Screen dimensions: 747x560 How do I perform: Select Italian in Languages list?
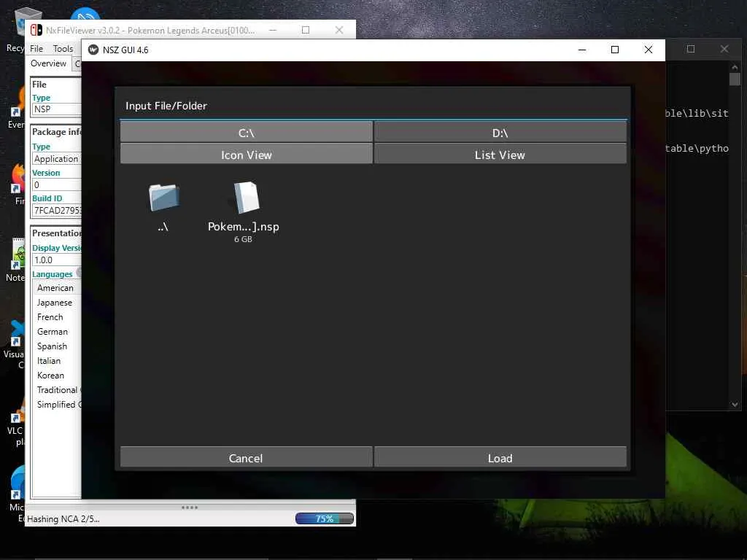click(49, 361)
